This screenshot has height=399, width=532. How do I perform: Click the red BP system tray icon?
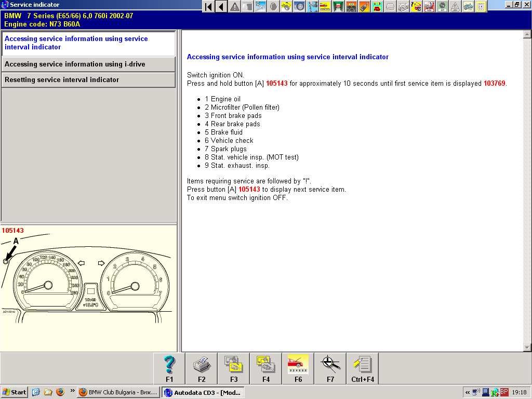504,392
